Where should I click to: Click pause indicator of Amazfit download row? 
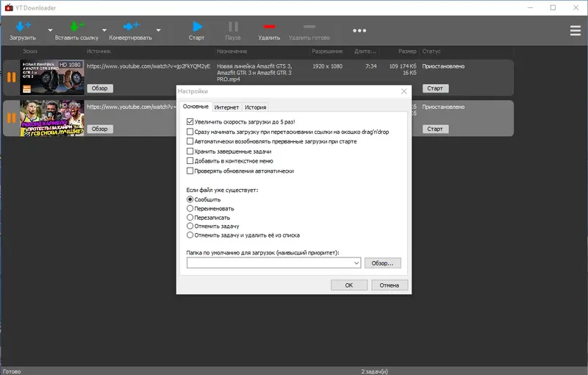pyautogui.click(x=12, y=77)
